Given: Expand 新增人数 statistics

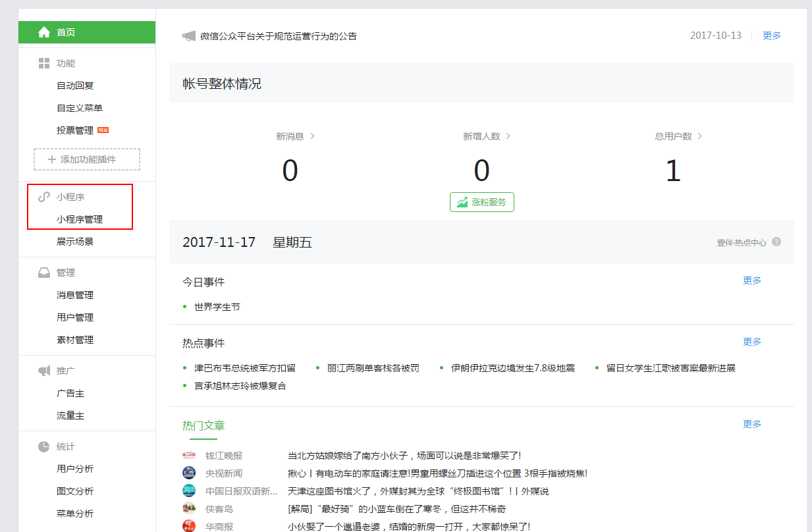Looking at the screenshot, I should 508,136.
